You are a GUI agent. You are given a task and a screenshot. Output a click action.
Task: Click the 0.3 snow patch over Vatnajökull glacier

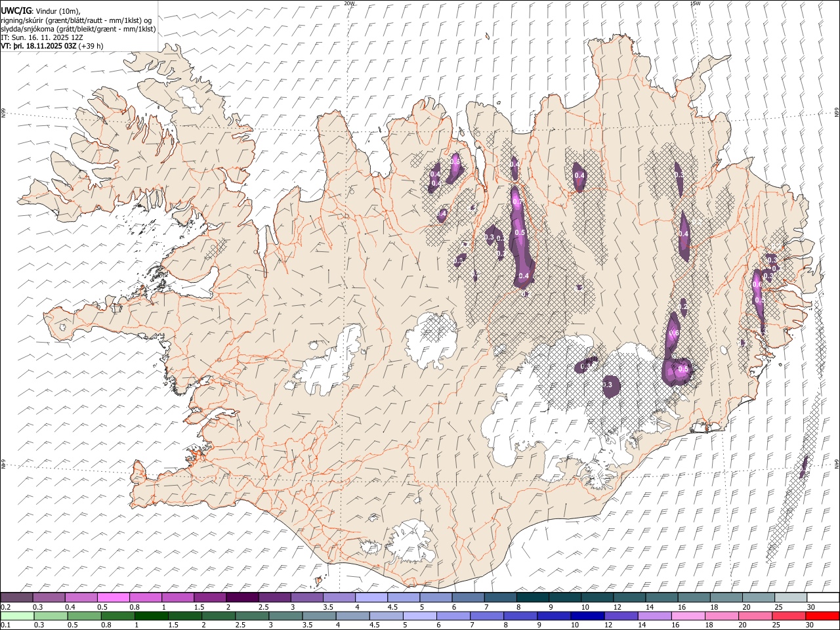(x=611, y=385)
